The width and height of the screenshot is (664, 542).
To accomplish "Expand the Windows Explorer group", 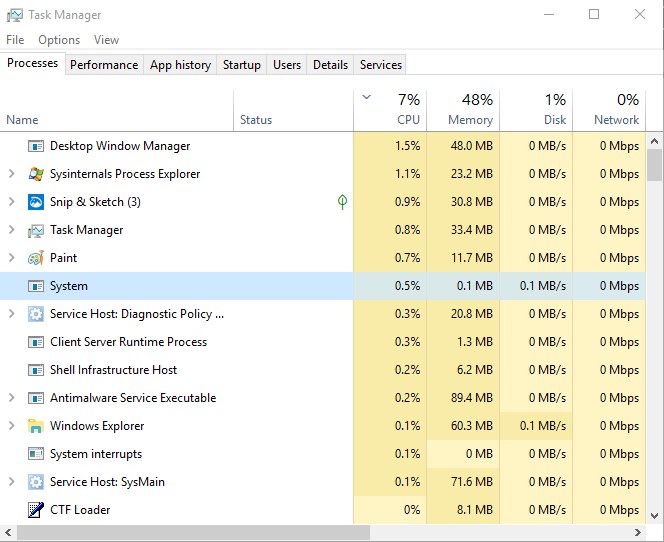I will point(11,426).
